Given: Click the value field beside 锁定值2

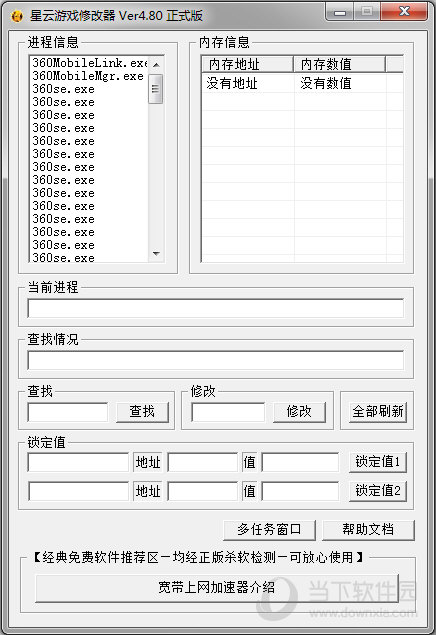Looking at the screenshot, I should coord(300,491).
